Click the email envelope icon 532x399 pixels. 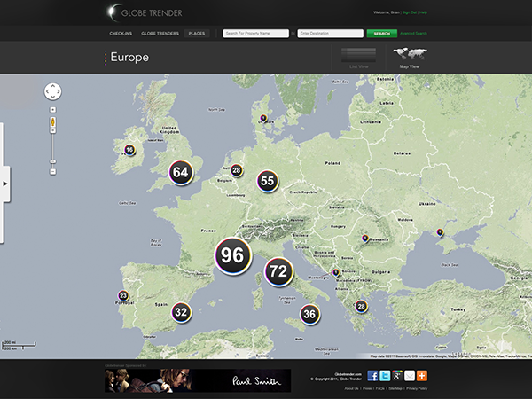pos(410,376)
